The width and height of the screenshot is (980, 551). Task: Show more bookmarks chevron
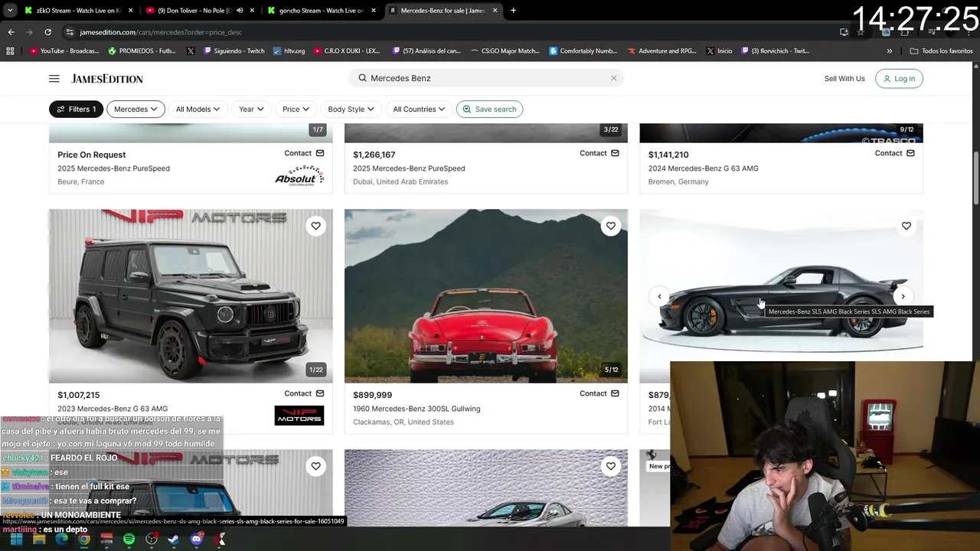890,51
